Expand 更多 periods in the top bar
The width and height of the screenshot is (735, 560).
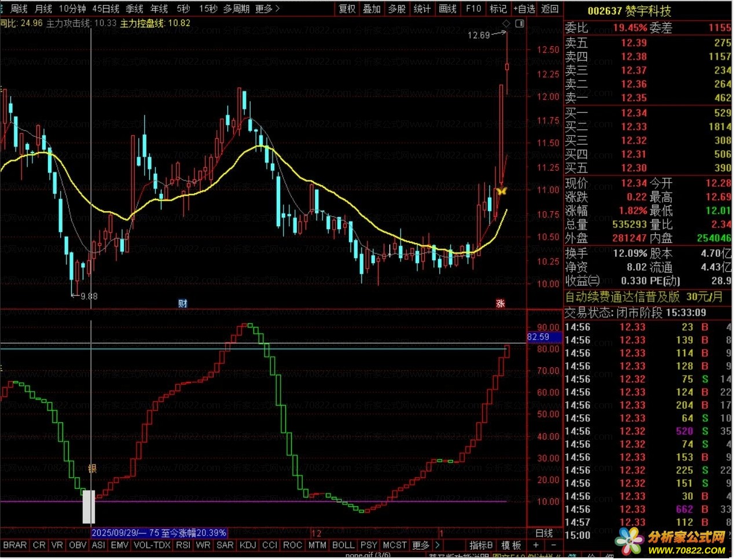click(x=267, y=9)
